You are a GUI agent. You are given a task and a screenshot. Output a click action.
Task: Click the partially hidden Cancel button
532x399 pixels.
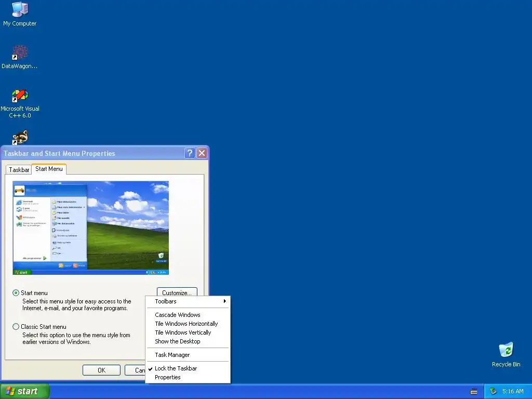click(135, 370)
